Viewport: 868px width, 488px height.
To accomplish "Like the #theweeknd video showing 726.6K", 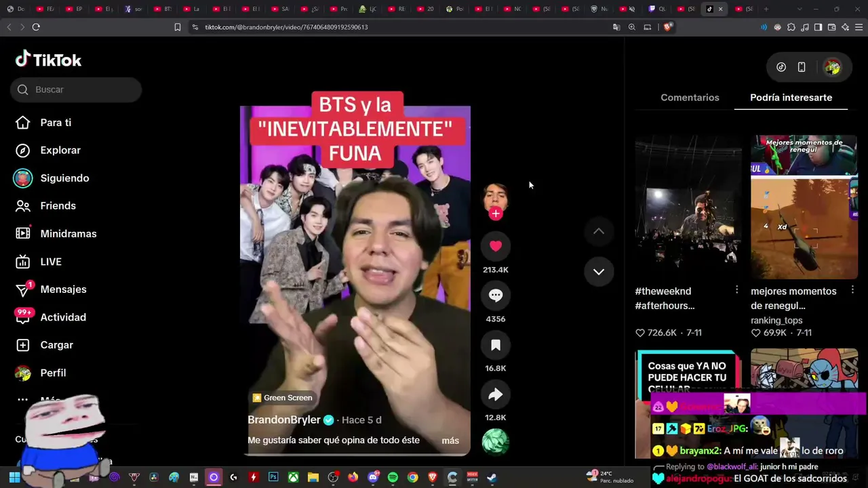I will (640, 333).
